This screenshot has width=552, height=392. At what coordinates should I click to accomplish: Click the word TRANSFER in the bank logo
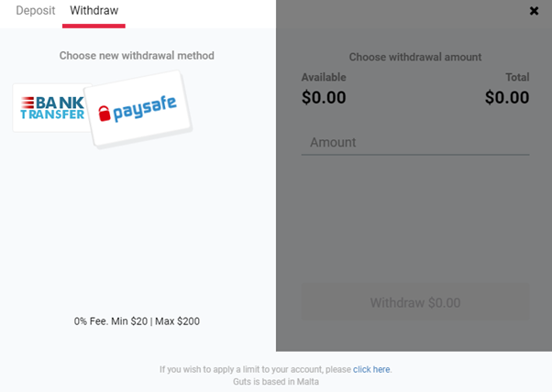point(52,114)
